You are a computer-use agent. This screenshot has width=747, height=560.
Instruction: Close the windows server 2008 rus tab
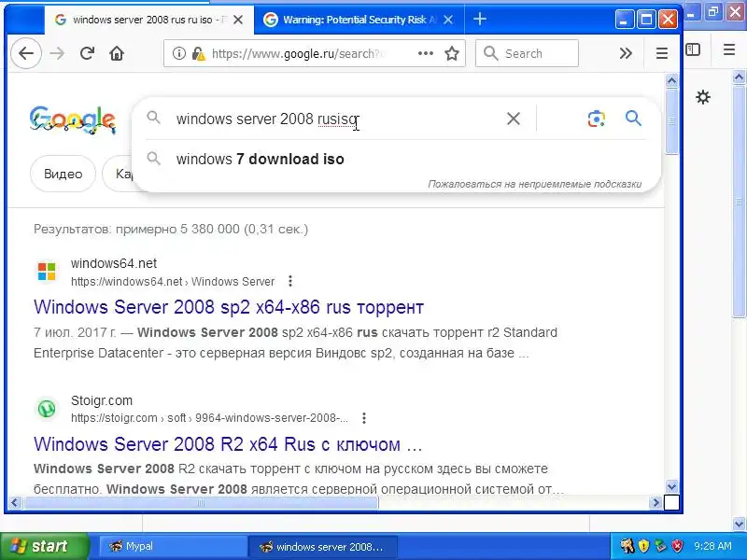(x=238, y=20)
